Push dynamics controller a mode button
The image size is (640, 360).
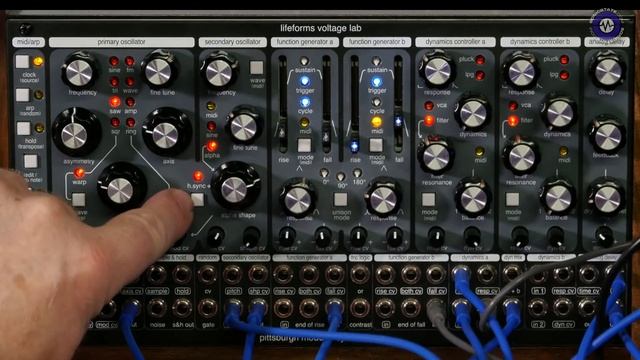[429, 200]
